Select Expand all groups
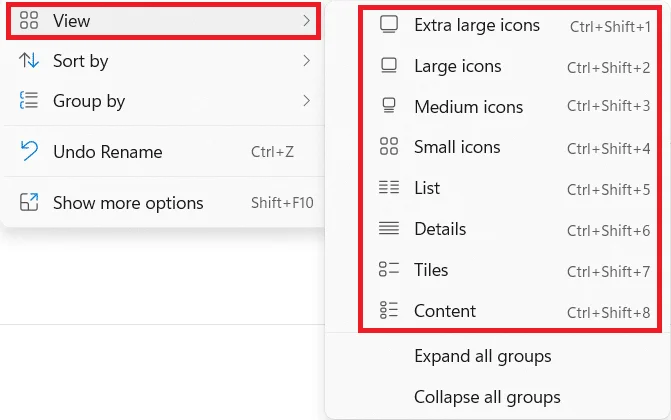The image size is (671, 420). click(483, 356)
